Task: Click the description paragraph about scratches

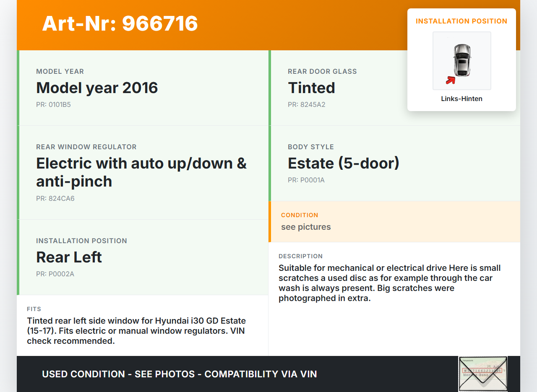Action: (x=389, y=283)
